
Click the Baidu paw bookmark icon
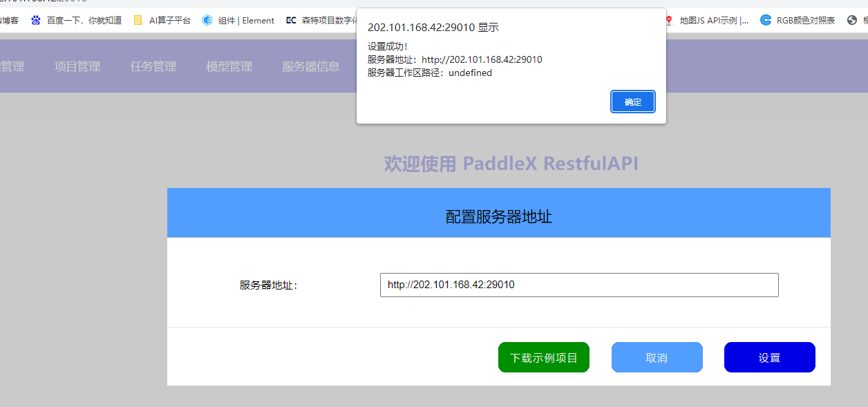point(36,20)
